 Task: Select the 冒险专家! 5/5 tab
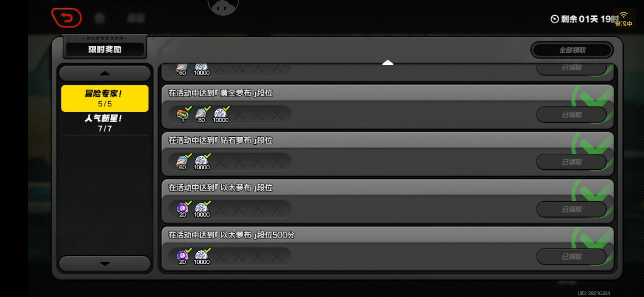[105, 98]
